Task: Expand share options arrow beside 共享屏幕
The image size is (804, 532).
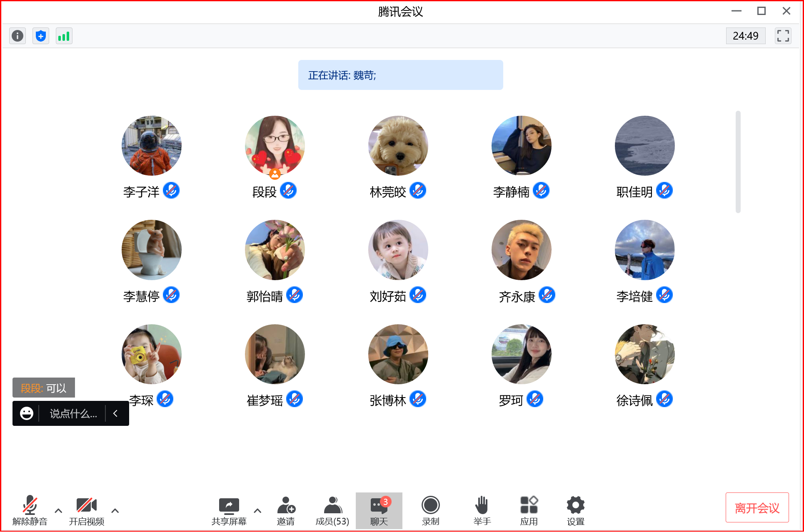Action: [257, 511]
